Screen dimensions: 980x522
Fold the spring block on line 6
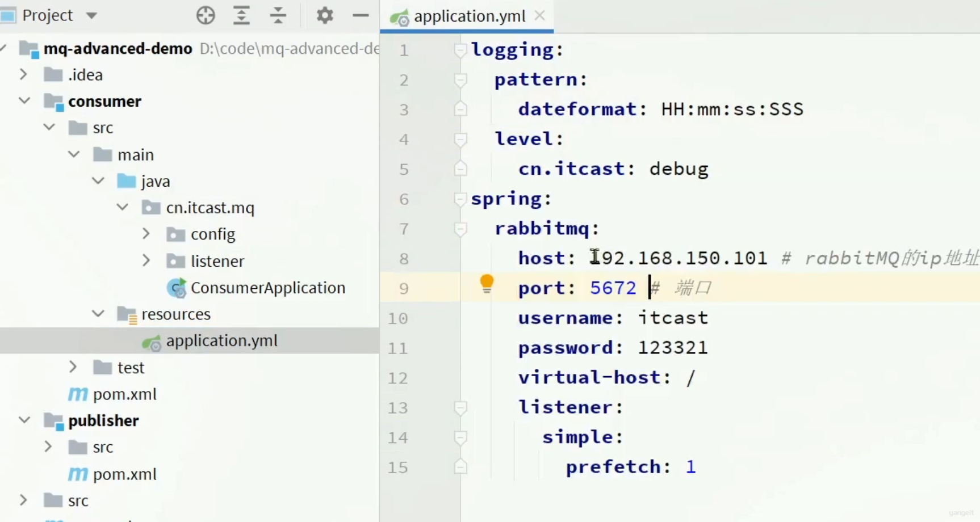coord(460,199)
